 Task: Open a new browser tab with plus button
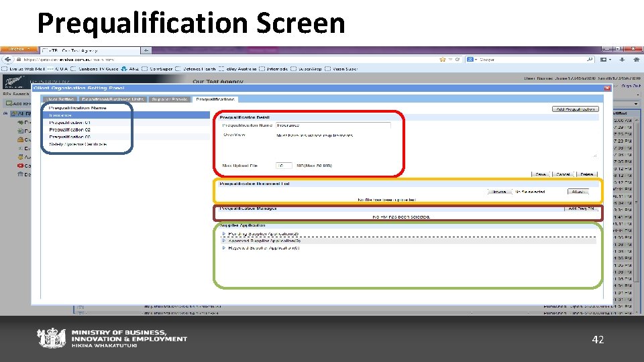[x=146, y=50]
